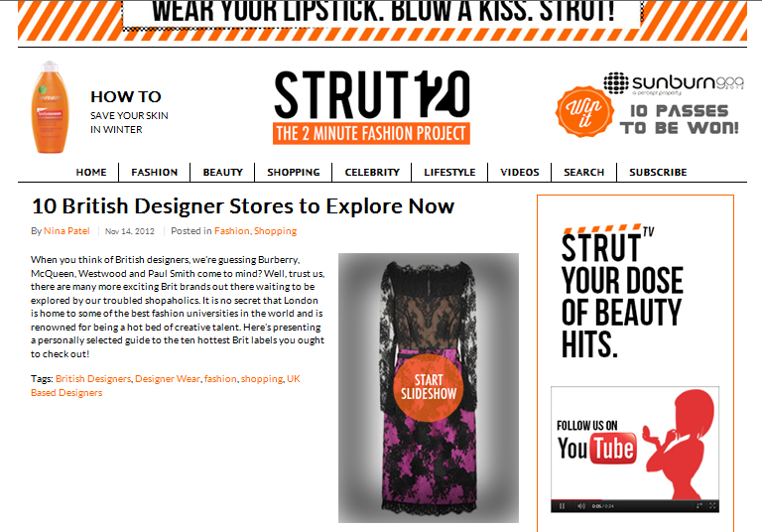Open video in fullscreen mode
Image resolution: width=762 pixels, height=532 pixels.
point(712,506)
